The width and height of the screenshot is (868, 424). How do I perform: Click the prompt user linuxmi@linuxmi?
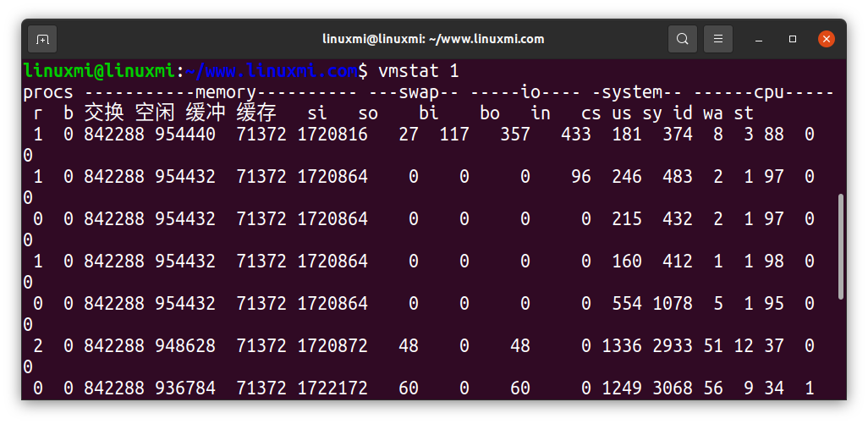pos(100,71)
